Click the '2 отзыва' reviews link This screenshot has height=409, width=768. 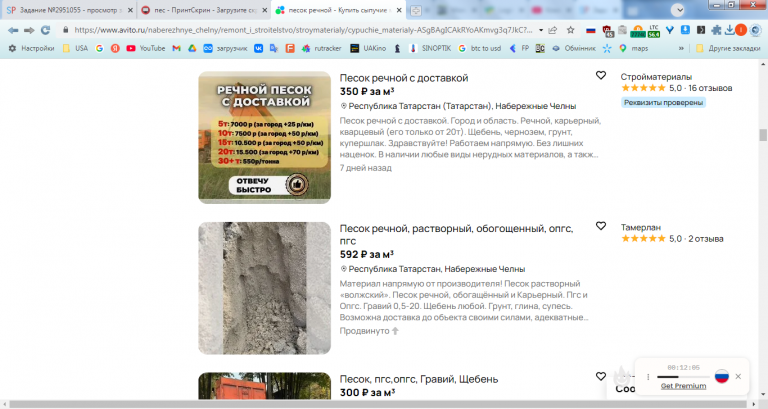pyautogui.click(x=705, y=239)
